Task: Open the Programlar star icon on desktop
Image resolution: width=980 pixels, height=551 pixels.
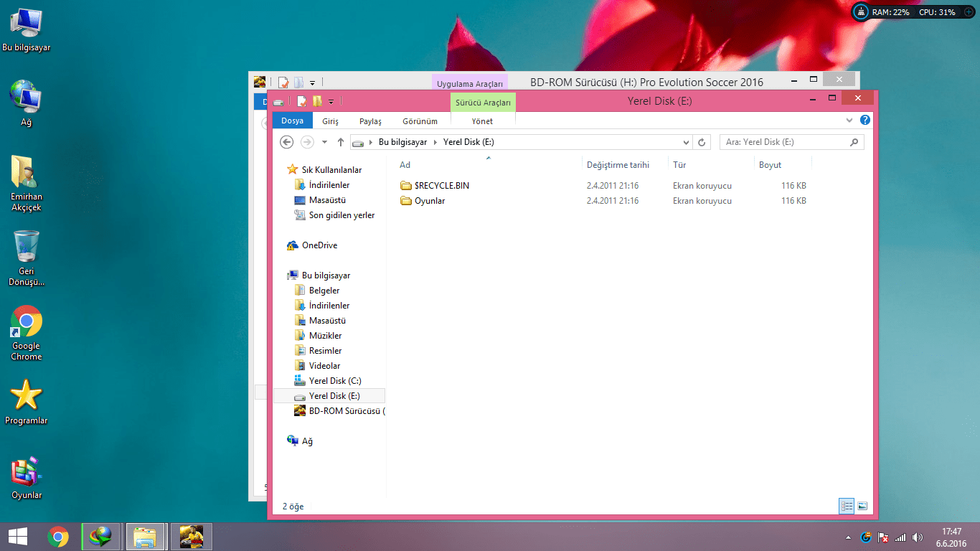Action: pyautogui.click(x=27, y=402)
